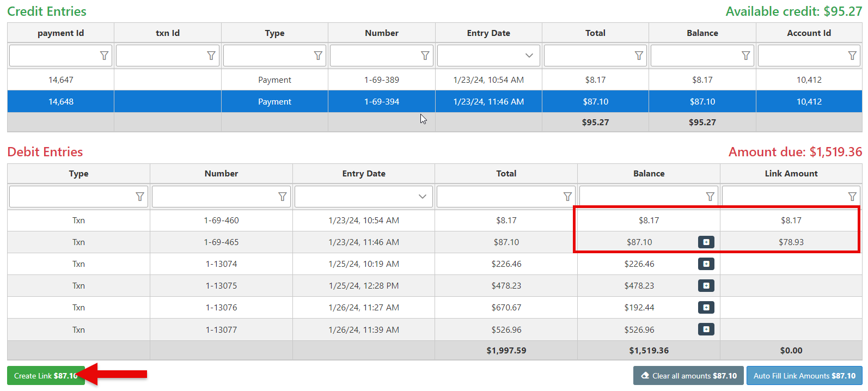This screenshot has width=868, height=391.
Task: Open the filter icon for payment Id column
Action: tap(104, 56)
